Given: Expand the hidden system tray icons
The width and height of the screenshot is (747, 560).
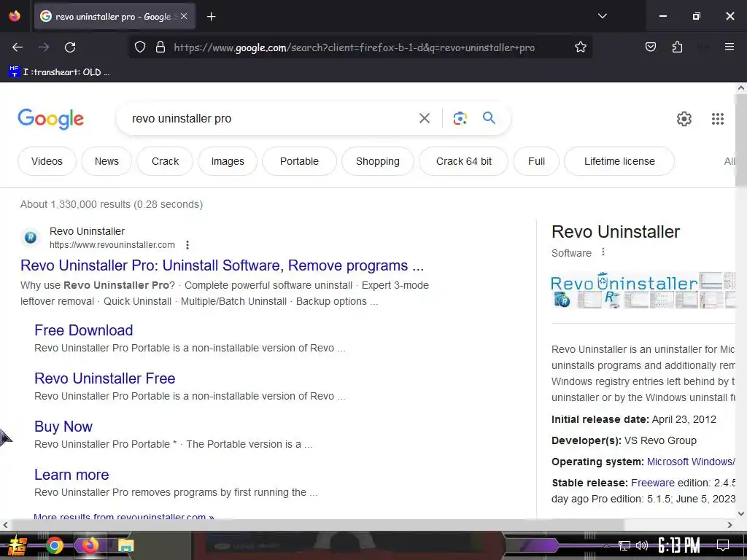Looking at the screenshot, I should pyautogui.click(x=605, y=545).
